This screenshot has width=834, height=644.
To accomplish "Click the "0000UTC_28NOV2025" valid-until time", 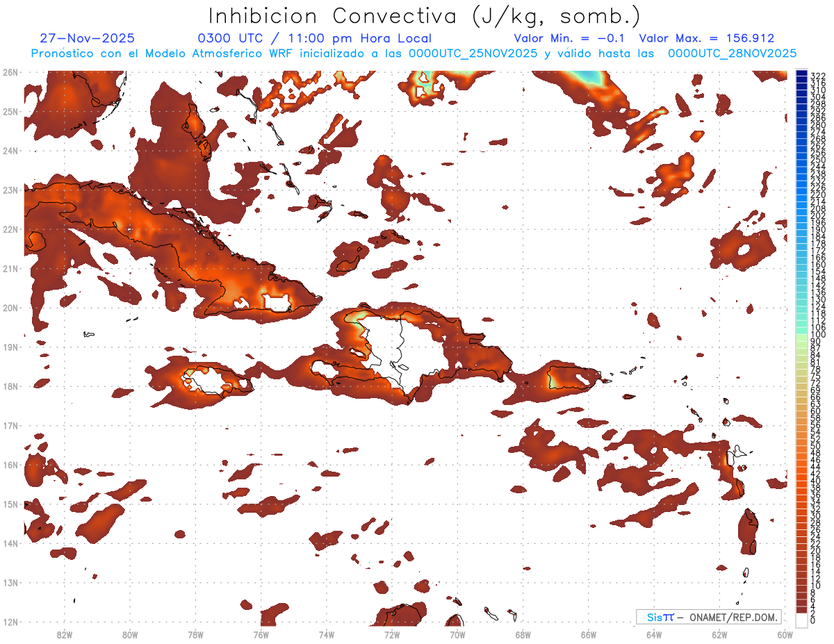I will tap(732, 53).
